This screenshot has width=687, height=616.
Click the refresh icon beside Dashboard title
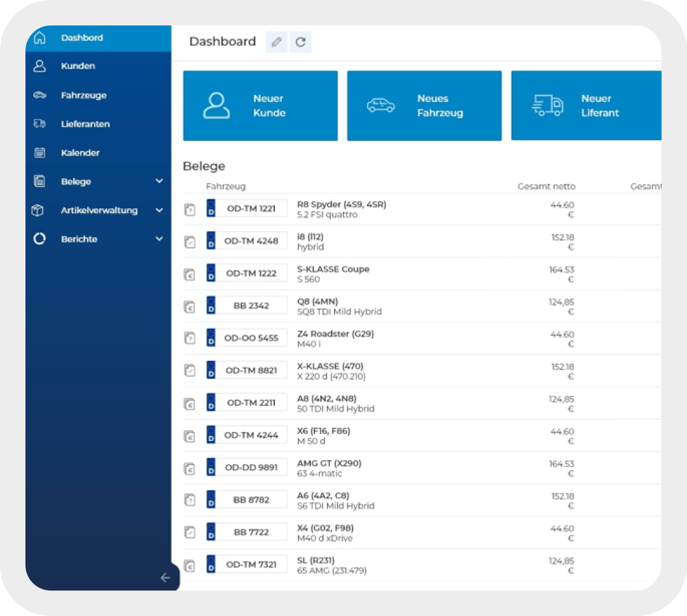click(x=300, y=42)
